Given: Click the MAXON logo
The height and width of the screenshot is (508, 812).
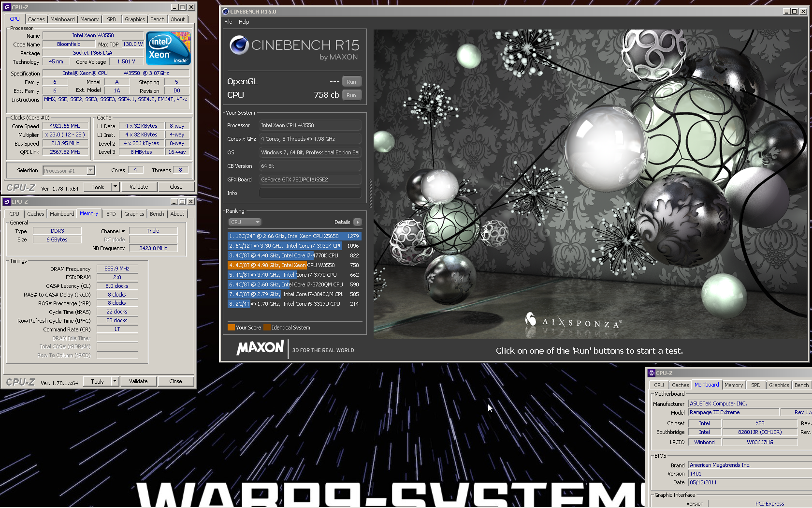Looking at the screenshot, I should (260, 347).
